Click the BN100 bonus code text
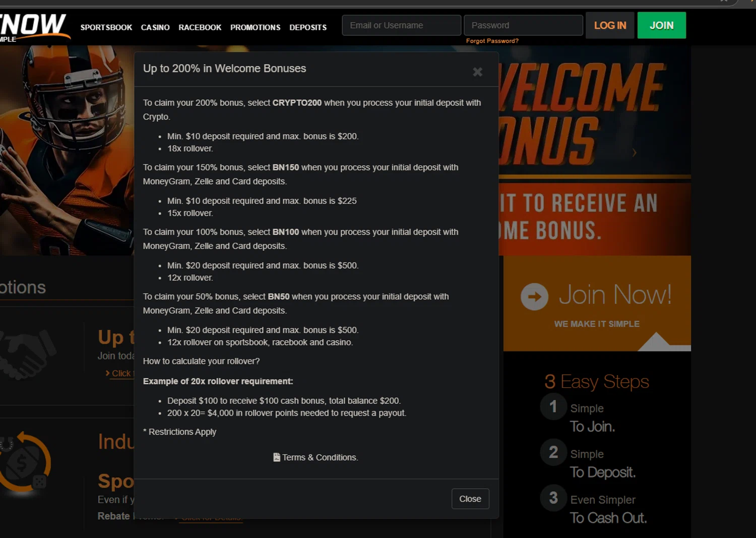The image size is (756, 538). (x=286, y=232)
